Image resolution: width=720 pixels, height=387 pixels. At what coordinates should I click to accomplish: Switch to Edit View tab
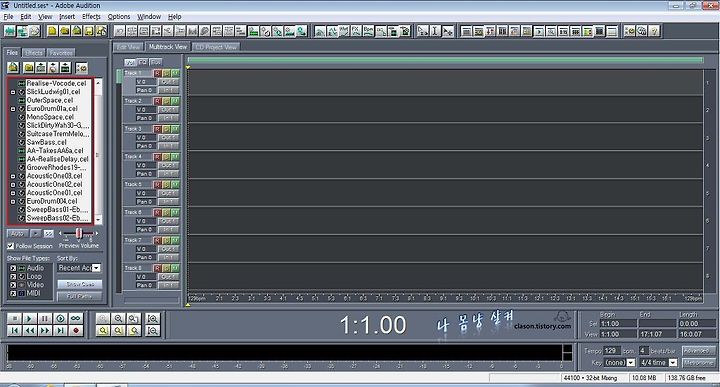(128, 47)
